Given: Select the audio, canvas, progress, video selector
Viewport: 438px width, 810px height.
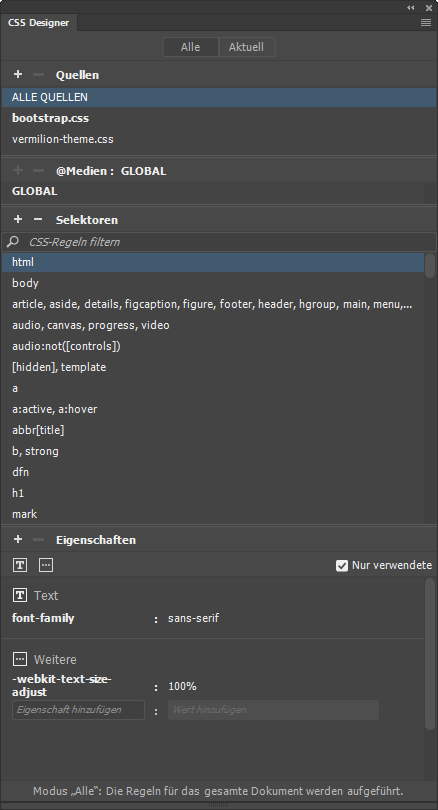Looking at the screenshot, I should point(213,325).
